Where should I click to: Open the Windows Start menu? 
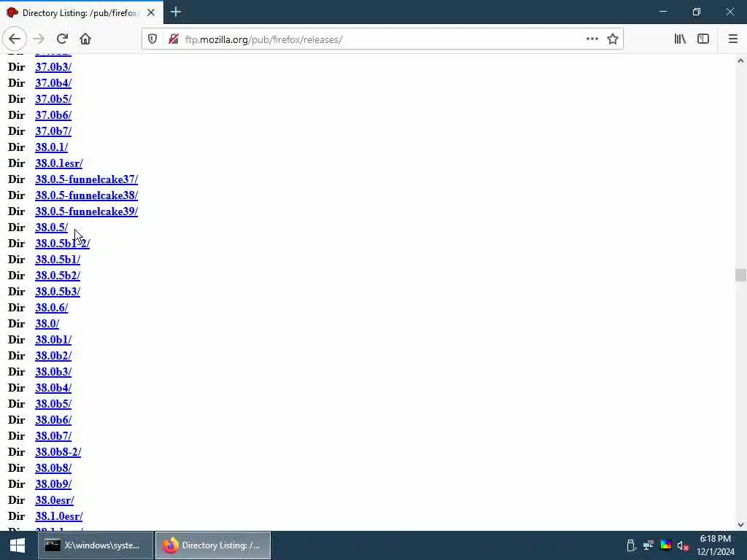(18, 545)
